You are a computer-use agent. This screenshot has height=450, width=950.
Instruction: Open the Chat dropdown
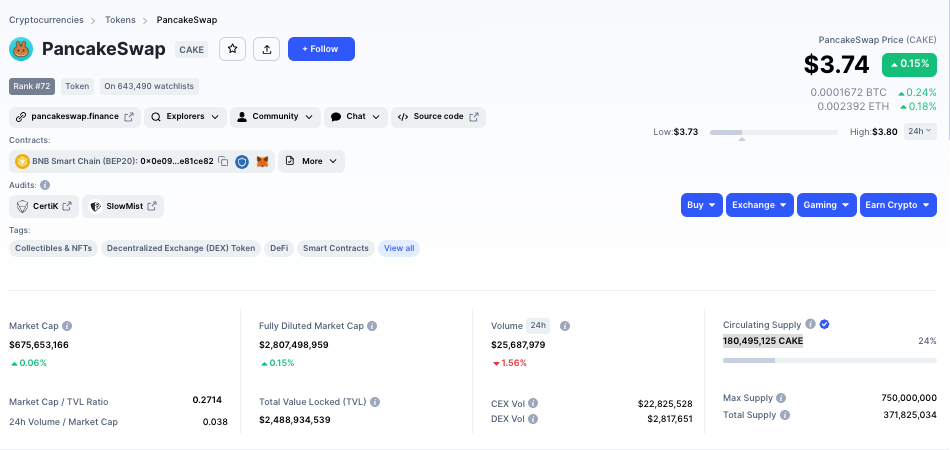(356, 117)
